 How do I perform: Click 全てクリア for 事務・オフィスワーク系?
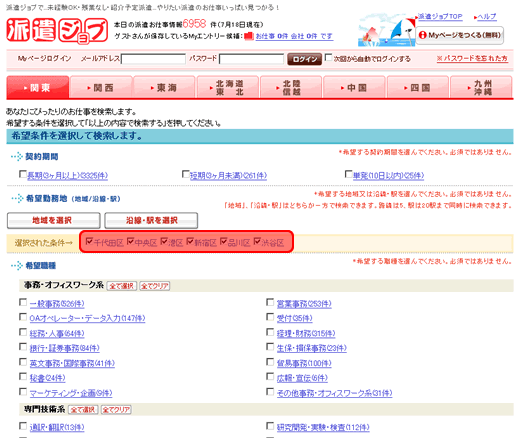pyautogui.click(x=155, y=286)
